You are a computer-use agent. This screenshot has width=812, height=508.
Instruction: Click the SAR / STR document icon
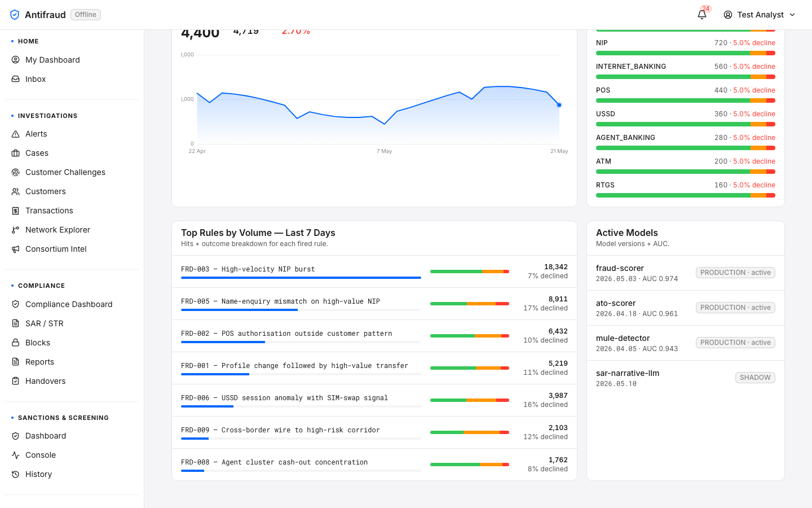click(x=16, y=323)
